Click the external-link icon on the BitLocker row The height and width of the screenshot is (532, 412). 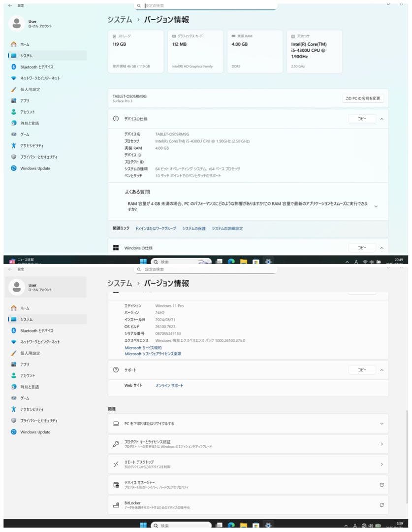click(381, 505)
